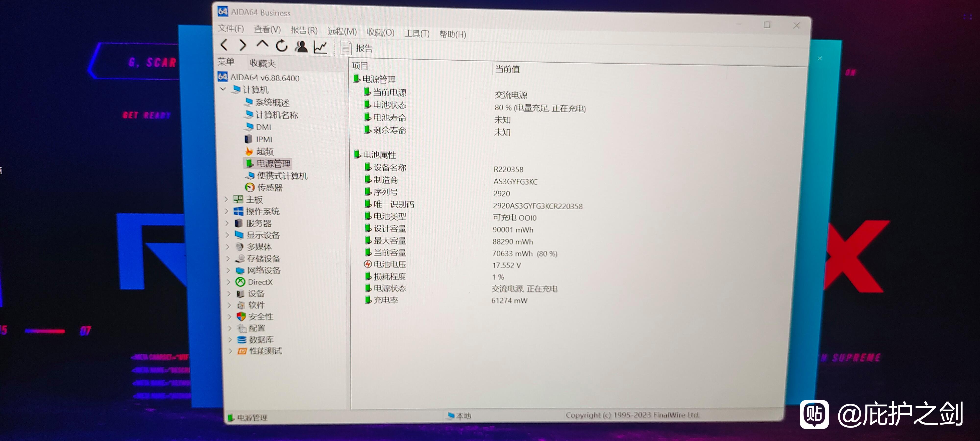Screen dimensions: 980x441
Task: Click the 软件 software icon
Action: tap(241, 305)
